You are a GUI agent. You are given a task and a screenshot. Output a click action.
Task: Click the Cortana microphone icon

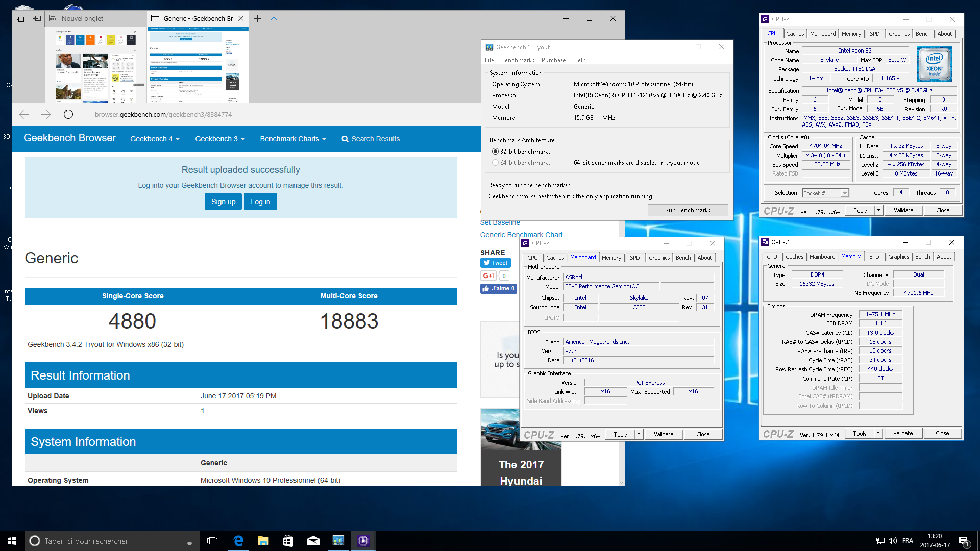tap(189, 541)
